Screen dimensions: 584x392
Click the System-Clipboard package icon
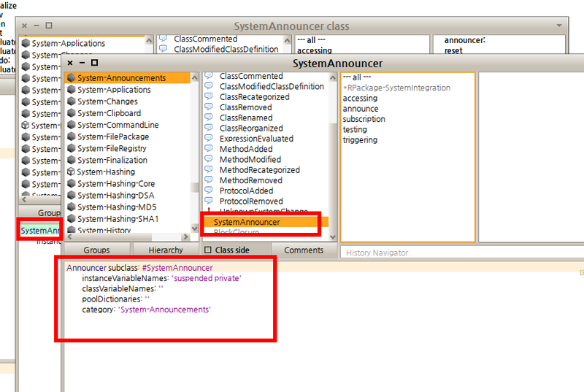71,113
